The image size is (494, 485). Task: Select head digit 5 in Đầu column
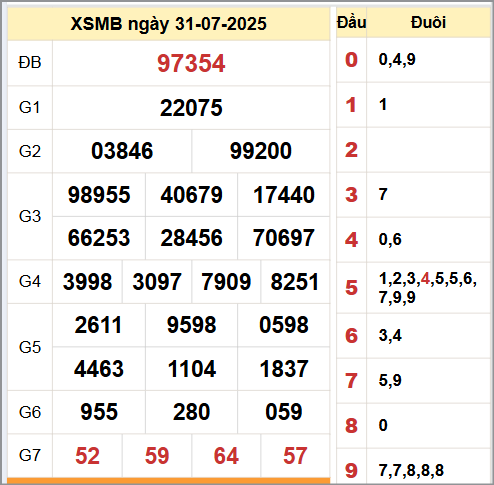pos(351,288)
